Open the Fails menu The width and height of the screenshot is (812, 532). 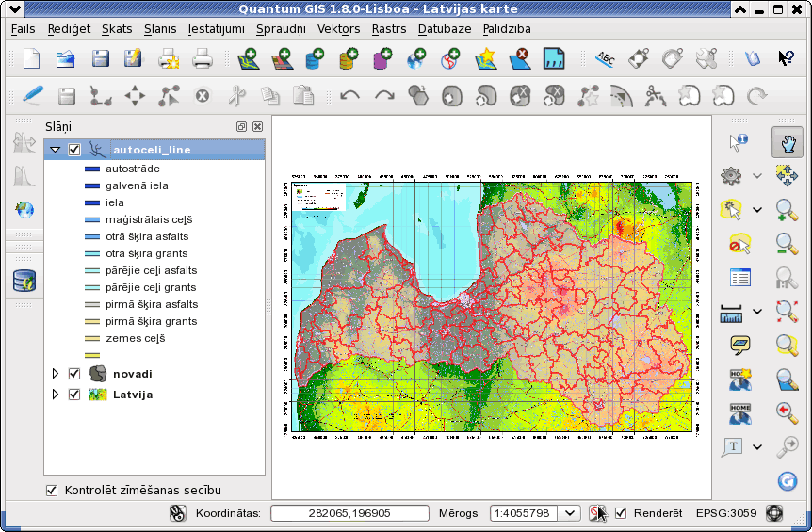coord(24,29)
